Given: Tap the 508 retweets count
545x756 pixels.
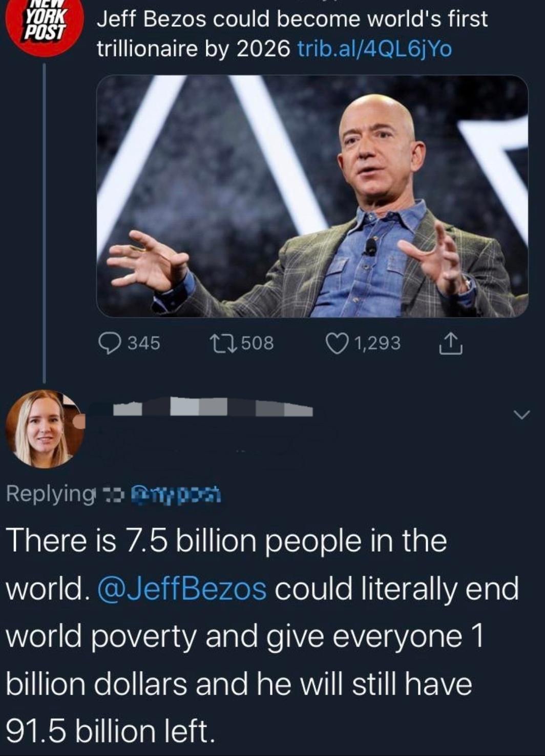Looking at the screenshot, I should click(258, 343).
